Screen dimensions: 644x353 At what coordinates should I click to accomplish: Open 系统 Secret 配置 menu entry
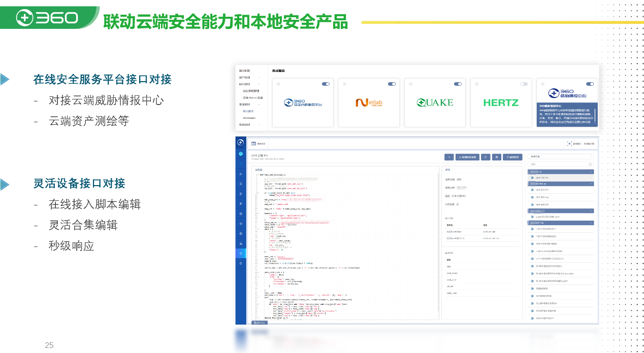(253, 97)
